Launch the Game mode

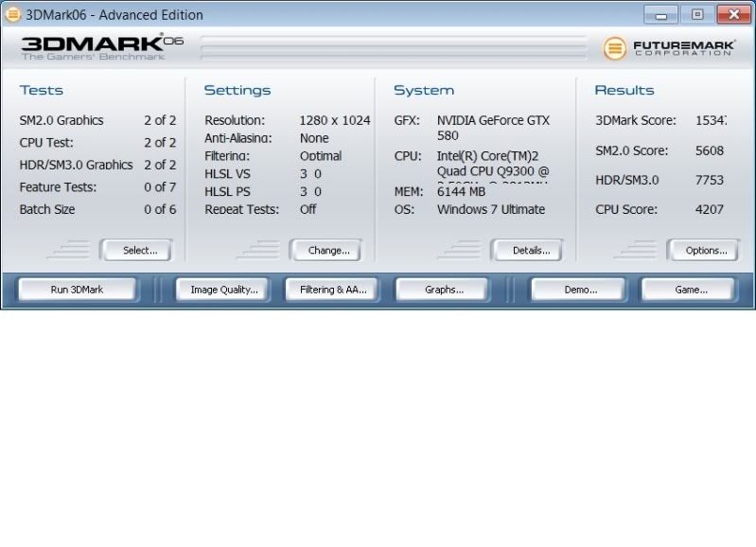[x=691, y=290]
